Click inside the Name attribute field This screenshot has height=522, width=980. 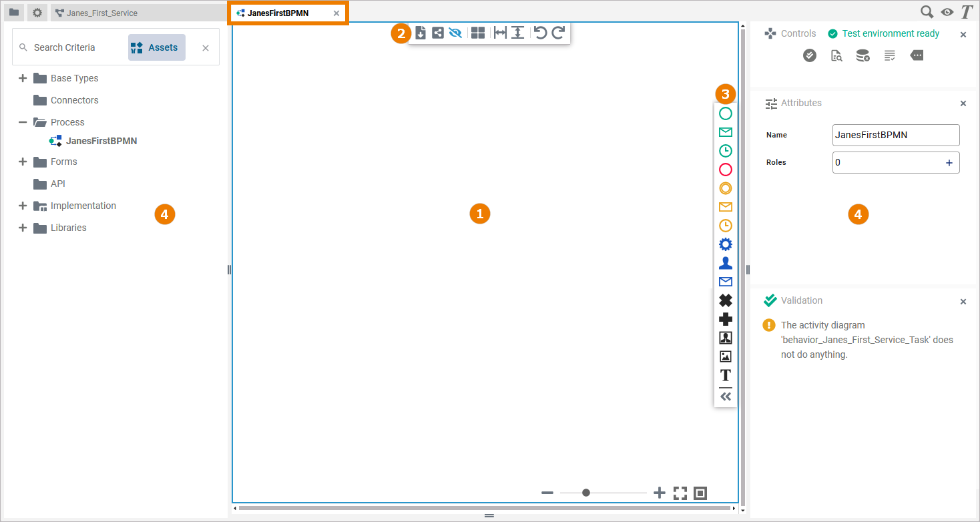(x=896, y=135)
